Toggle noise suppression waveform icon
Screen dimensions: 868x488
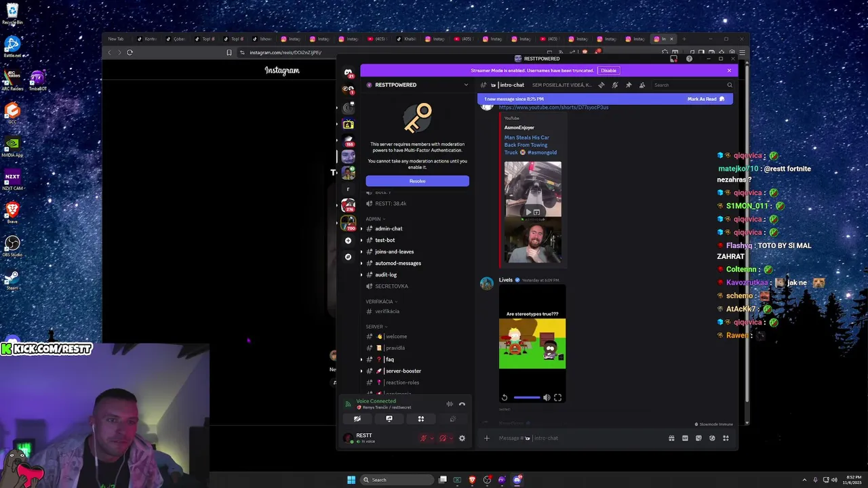450,404
